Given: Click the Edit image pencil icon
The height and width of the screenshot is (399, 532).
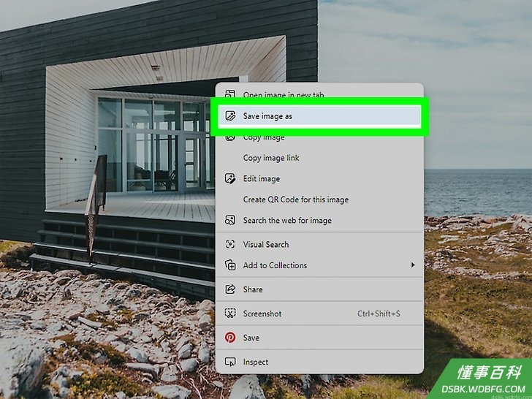Looking at the screenshot, I should pyautogui.click(x=230, y=178).
